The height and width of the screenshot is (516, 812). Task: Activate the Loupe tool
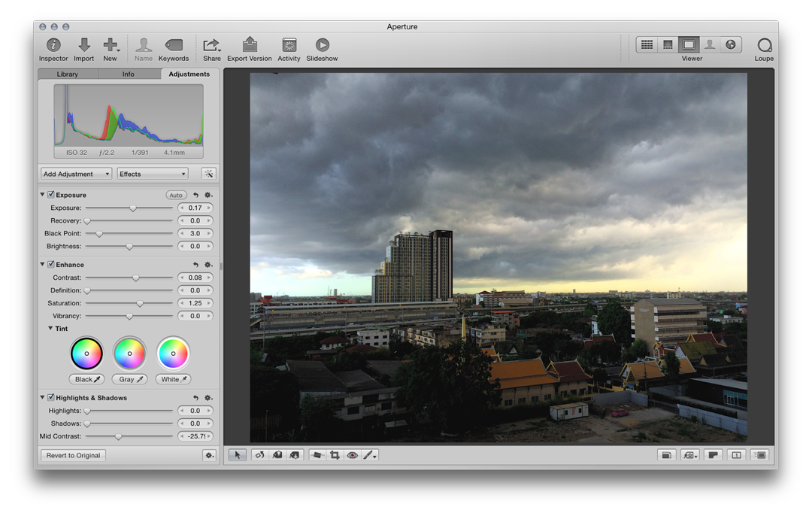(x=765, y=50)
